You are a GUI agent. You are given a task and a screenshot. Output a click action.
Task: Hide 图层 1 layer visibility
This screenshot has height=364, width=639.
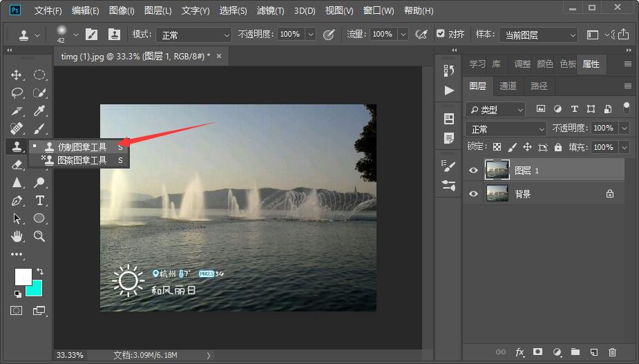pyautogui.click(x=473, y=171)
